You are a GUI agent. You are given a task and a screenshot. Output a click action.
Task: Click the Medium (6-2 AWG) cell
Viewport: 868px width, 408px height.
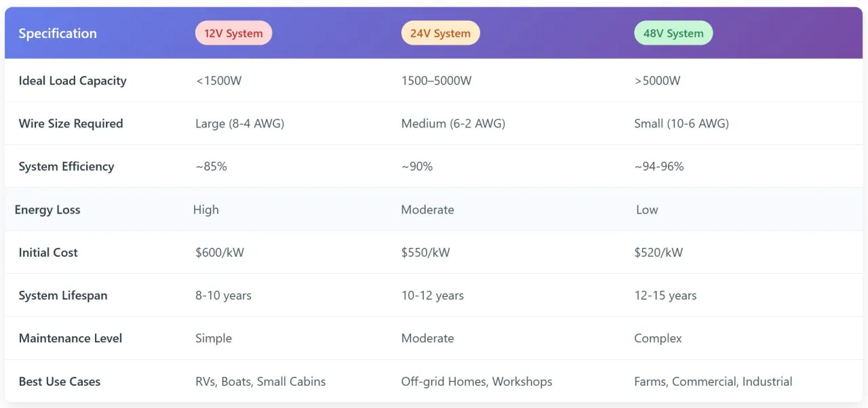(x=453, y=123)
